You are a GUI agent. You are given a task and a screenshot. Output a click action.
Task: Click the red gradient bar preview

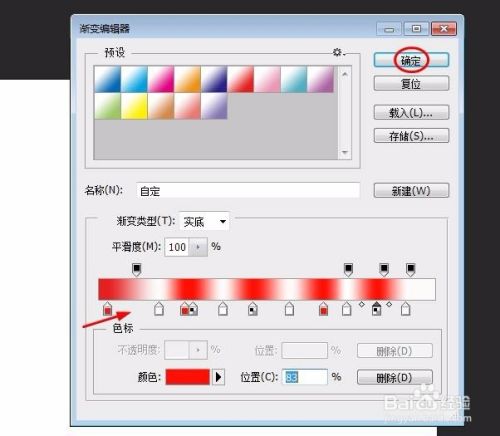point(267,289)
